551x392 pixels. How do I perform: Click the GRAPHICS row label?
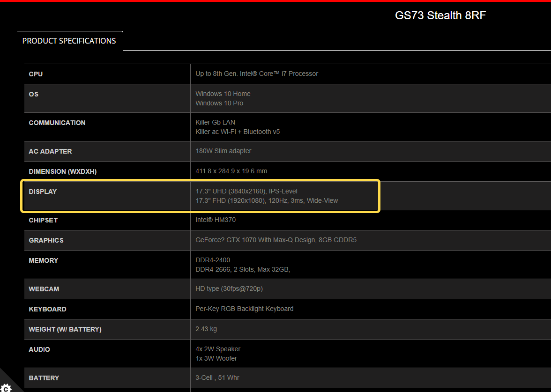[x=46, y=240]
